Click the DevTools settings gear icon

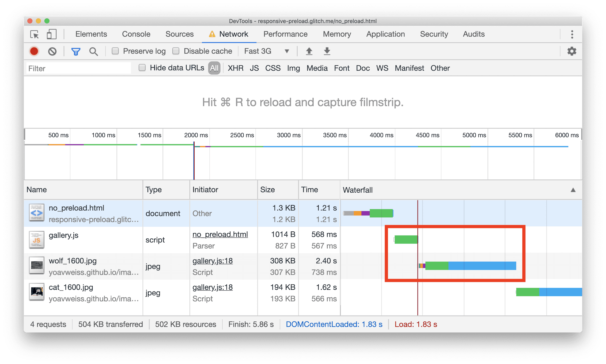click(x=572, y=51)
